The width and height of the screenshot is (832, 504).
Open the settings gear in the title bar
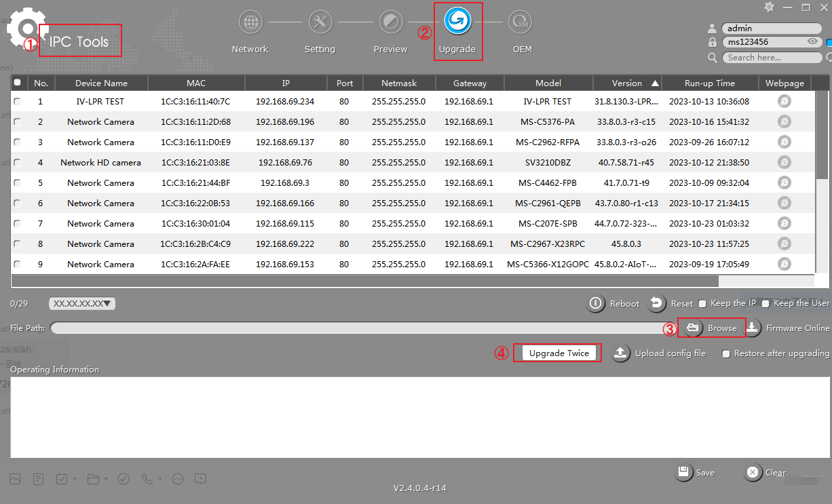coord(769,7)
